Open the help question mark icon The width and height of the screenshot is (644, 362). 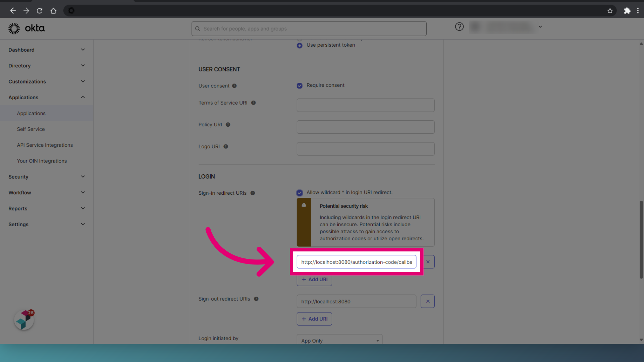click(459, 26)
